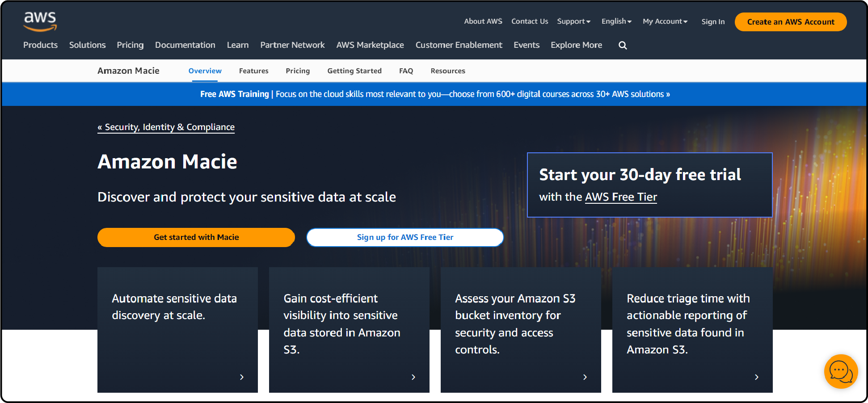Viewport: 868px width, 403px height.
Task: Click the Start your 30-day free trial box
Action: pos(649,185)
